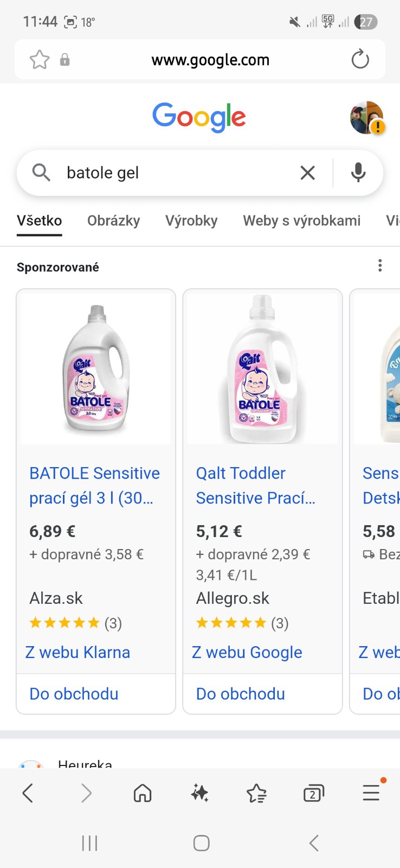400x868 pixels.
Task: Tap the Qalt Toddler product image
Action: (262, 369)
